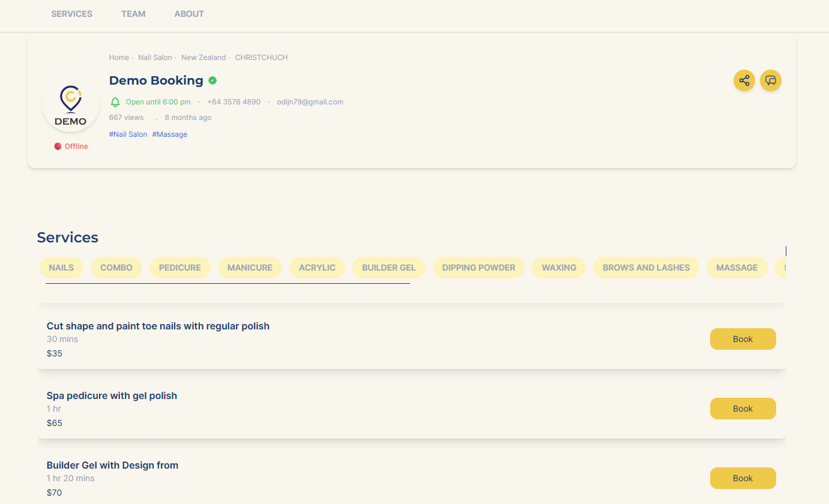Select the MASSAGE category tab
The width and height of the screenshot is (829, 504).
pyautogui.click(x=737, y=268)
